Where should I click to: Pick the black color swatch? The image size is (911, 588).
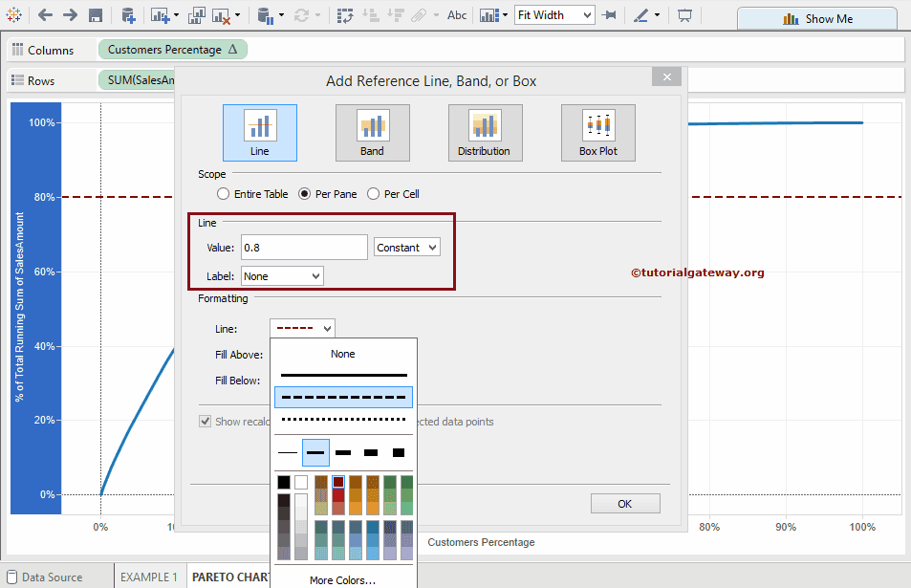pyautogui.click(x=284, y=483)
